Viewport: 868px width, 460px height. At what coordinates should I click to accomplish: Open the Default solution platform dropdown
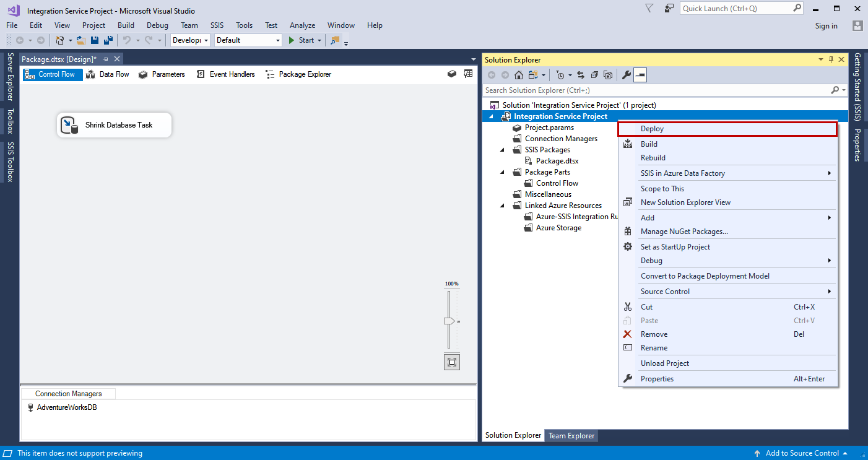click(x=248, y=40)
